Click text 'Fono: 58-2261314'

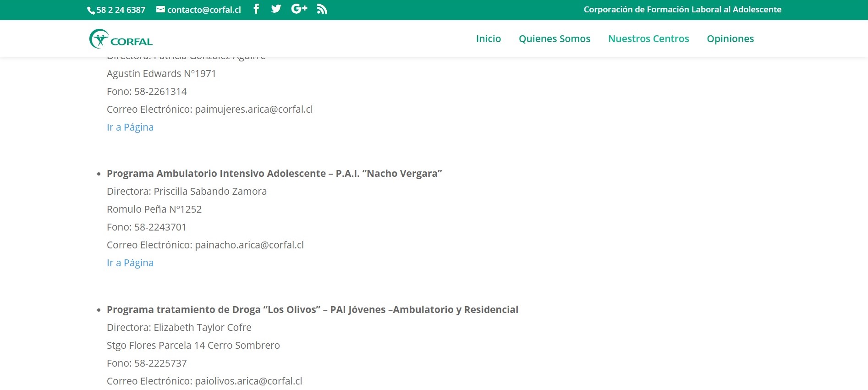click(x=147, y=92)
